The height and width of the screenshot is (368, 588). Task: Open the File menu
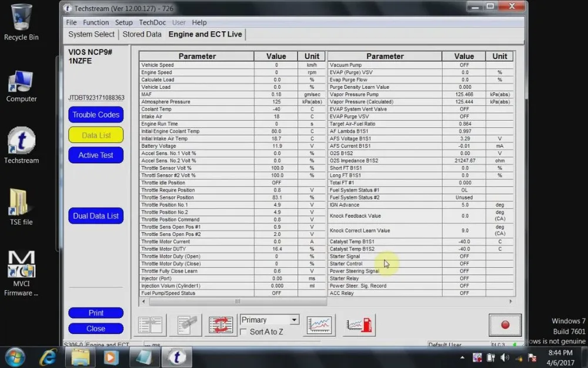[x=71, y=22]
